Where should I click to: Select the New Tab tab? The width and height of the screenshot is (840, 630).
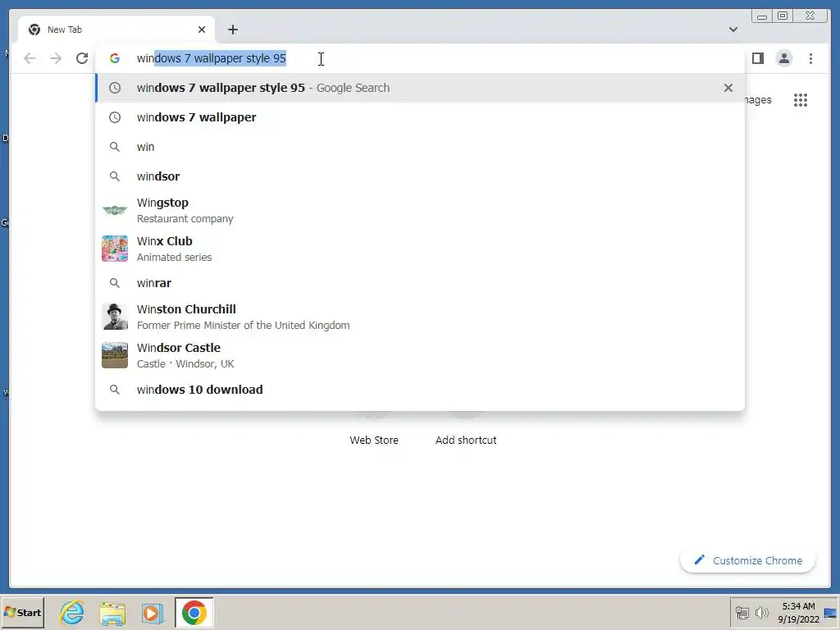coord(116,30)
